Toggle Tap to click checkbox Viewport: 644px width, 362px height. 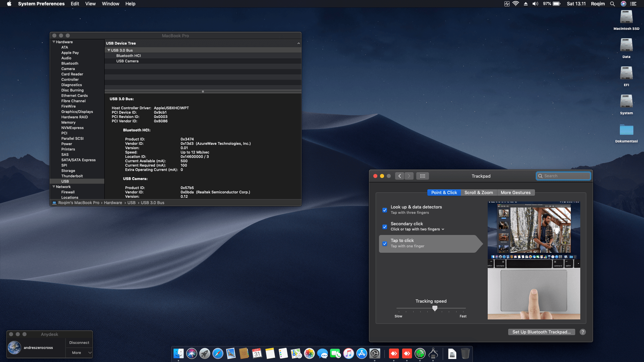tap(385, 243)
